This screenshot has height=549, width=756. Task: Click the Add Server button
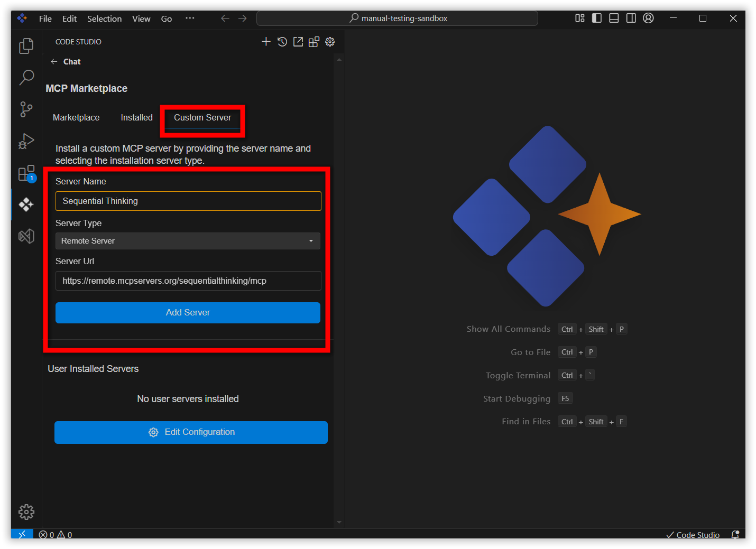188,313
